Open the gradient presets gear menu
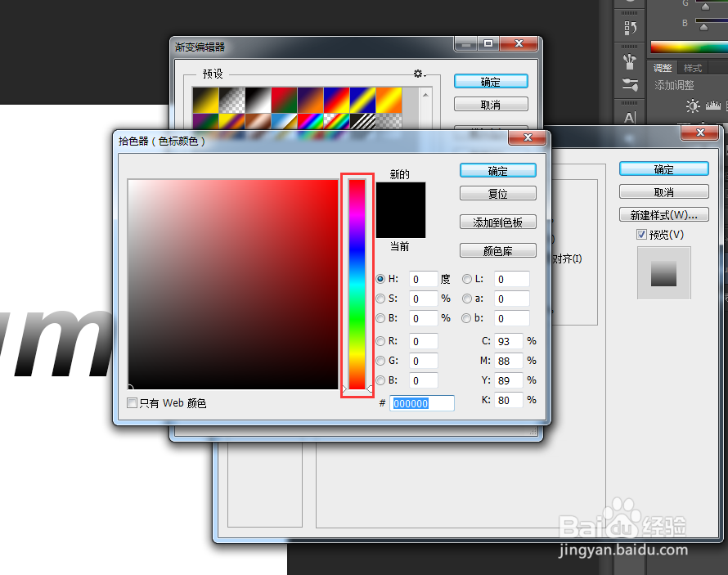728x575 pixels. click(x=420, y=74)
